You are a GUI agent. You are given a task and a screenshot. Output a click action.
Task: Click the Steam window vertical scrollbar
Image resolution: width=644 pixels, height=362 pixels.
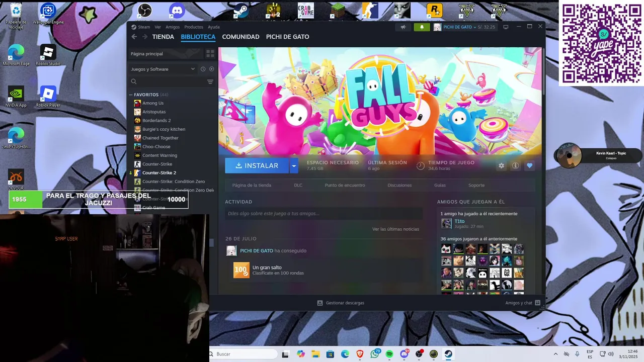pos(543,70)
